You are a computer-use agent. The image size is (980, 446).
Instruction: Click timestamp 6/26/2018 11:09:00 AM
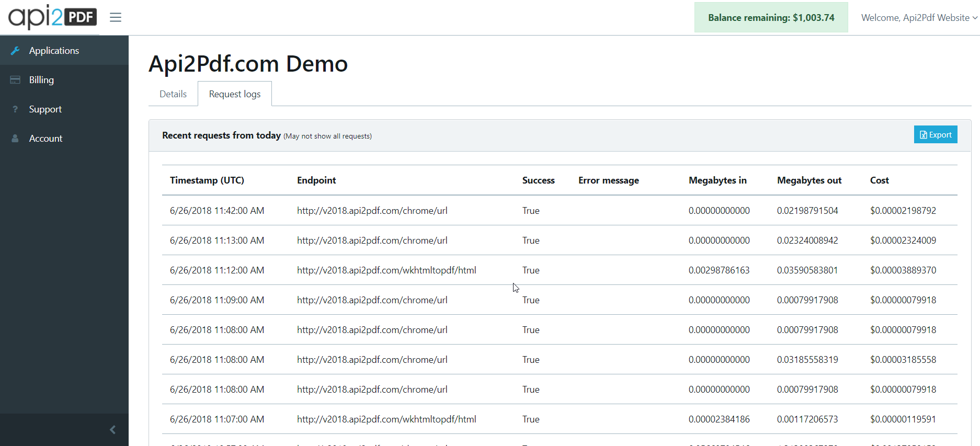click(217, 300)
